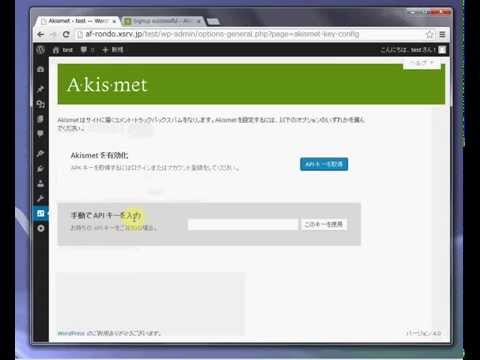Open the Appearance brush icon

(41, 153)
